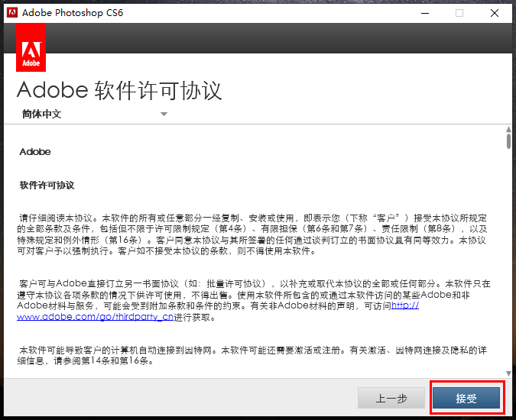Open the adobe.com thirdparty_cn link
The height and width of the screenshot is (420, 516).
pyautogui.click(x=95, y=316)
